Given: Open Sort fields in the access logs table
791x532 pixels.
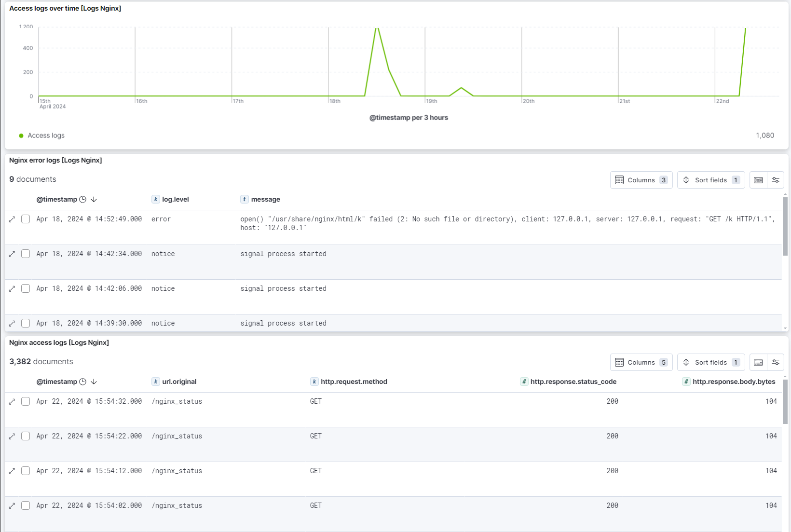Looking at the screenshot, I should (x=710, y=362).
